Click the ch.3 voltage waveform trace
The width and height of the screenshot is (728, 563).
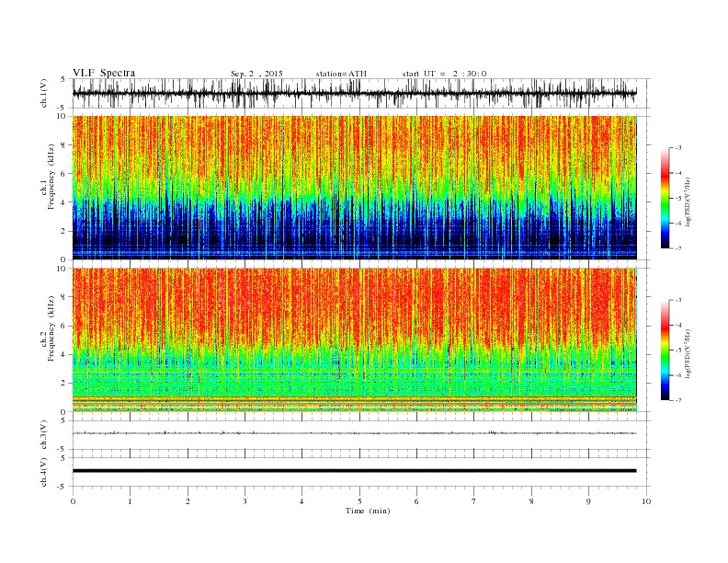click(354, 433)
